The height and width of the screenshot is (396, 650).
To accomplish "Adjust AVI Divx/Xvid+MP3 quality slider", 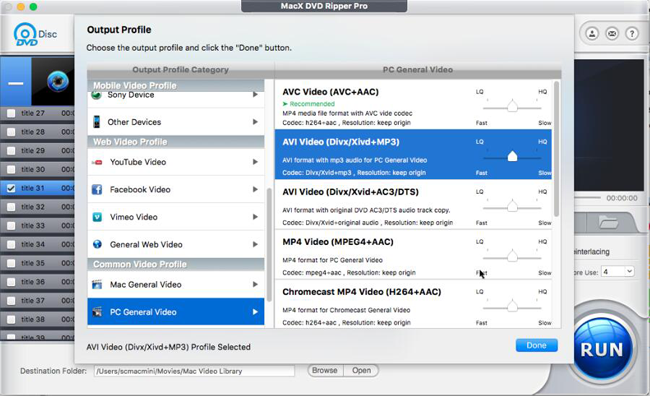I will [512, 156].
